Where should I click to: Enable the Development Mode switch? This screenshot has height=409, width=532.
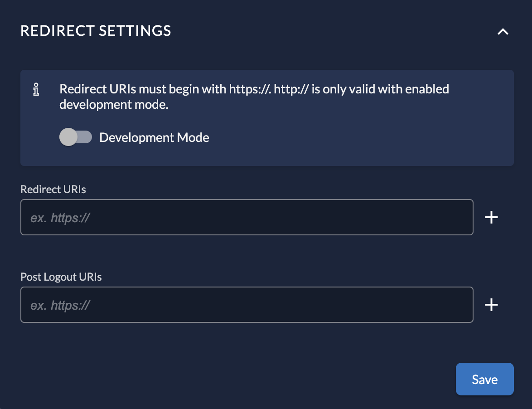(76, 137)
